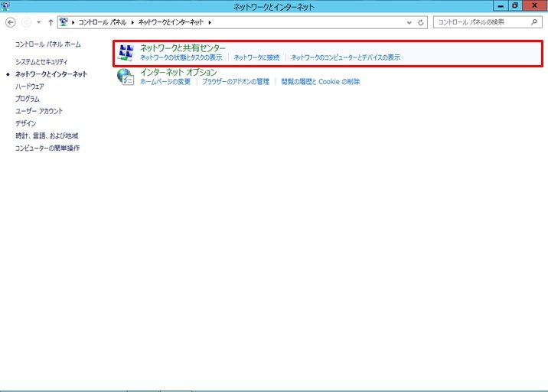Open recent locations dropdown arrow
Viewport: 548px width, 392px height.
pyautogui.click(x=38, y=23)
